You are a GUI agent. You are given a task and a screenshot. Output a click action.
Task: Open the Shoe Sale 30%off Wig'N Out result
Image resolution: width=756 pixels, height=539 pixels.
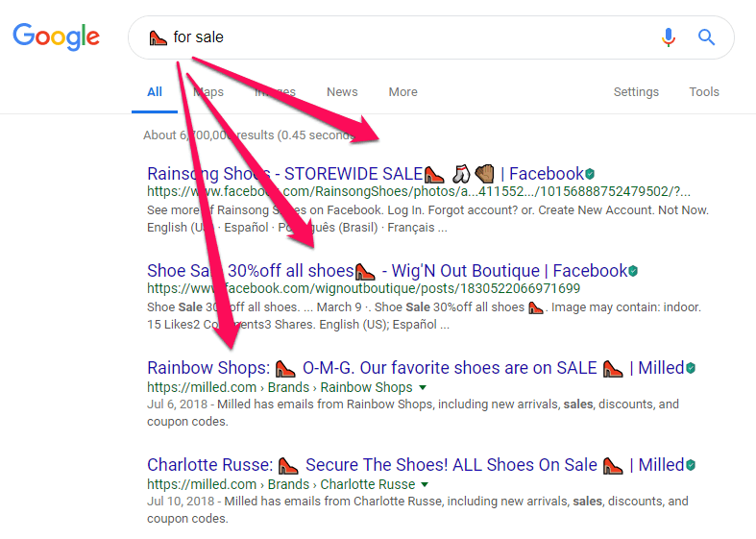[x=387, y=271]
